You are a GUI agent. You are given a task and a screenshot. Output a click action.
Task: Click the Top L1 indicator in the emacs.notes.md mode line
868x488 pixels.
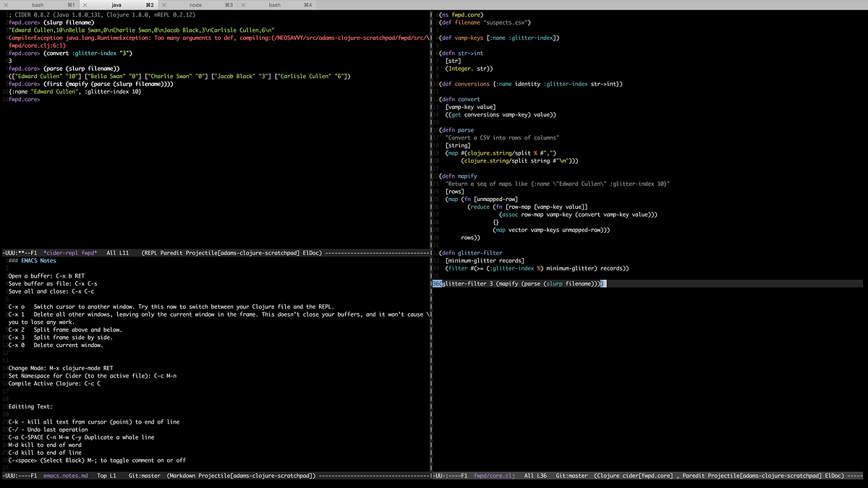(108, 475)
